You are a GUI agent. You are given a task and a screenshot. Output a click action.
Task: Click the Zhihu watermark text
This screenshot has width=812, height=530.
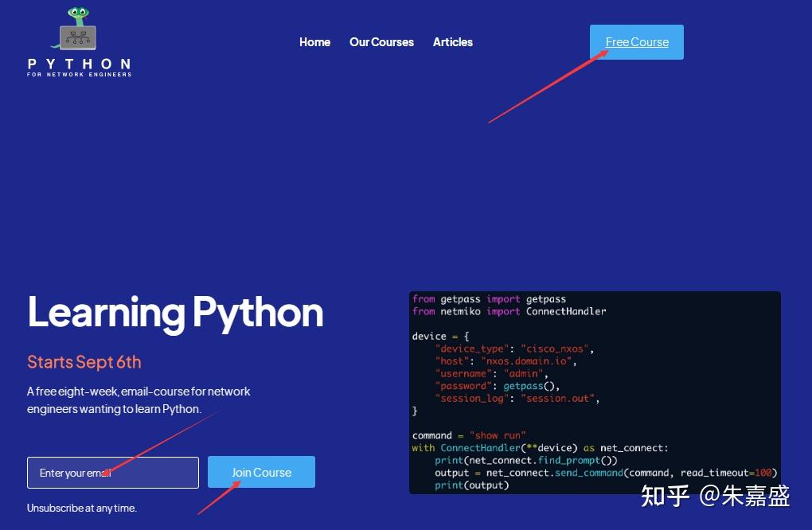(714, 496)
